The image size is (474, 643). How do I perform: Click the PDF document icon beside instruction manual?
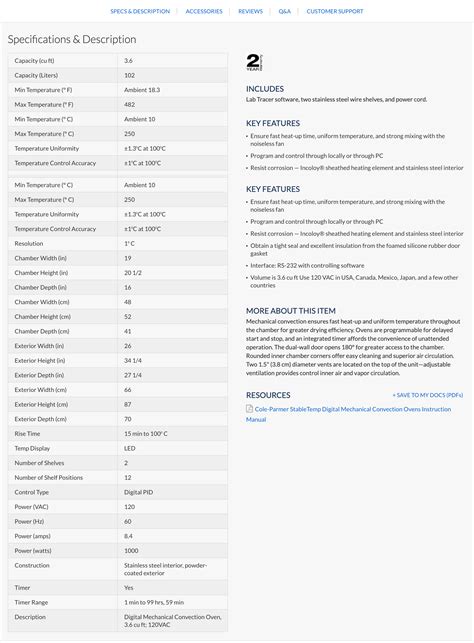[x=249, y=408]
